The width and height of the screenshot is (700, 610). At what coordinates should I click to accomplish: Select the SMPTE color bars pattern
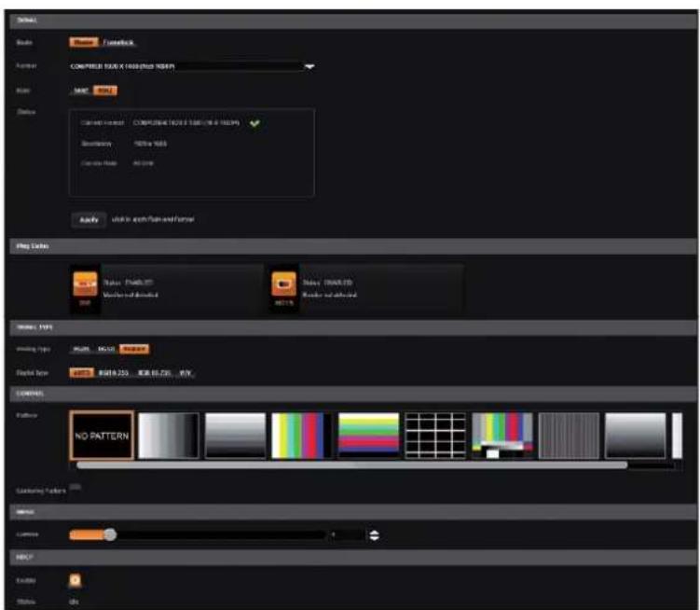click(x=502, y=436)
